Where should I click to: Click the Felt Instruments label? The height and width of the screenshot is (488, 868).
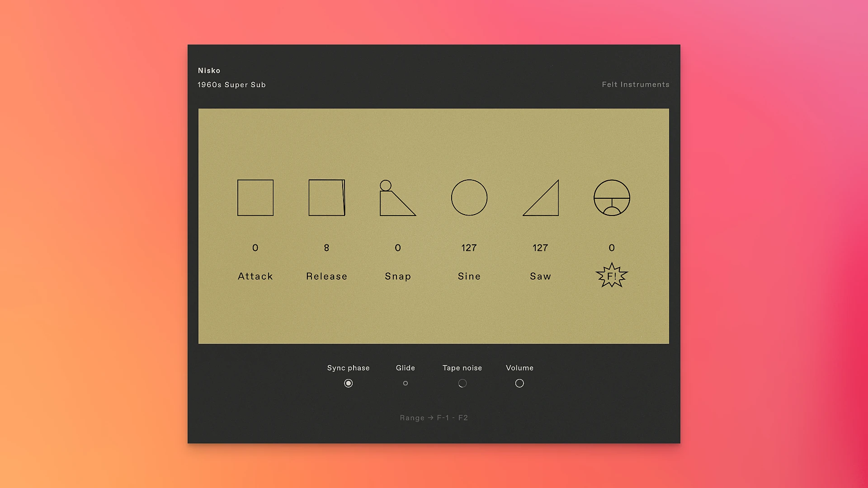(x=635, y=84)
